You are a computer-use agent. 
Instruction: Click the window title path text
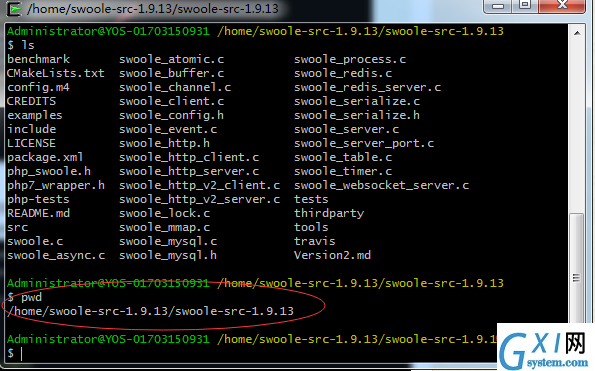(153, 9)
